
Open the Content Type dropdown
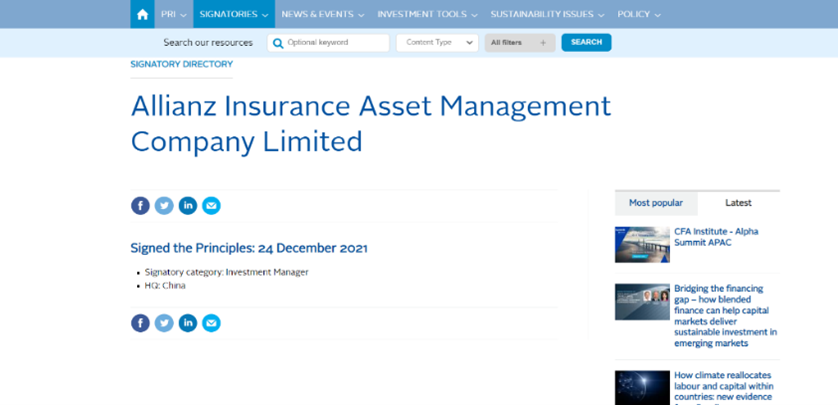tap(437, 43)
